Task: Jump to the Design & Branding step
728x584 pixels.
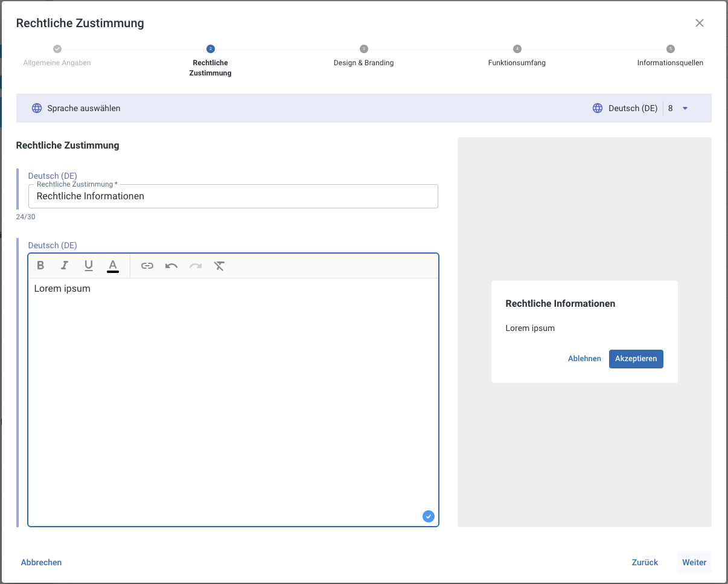Action: point(363,63)
